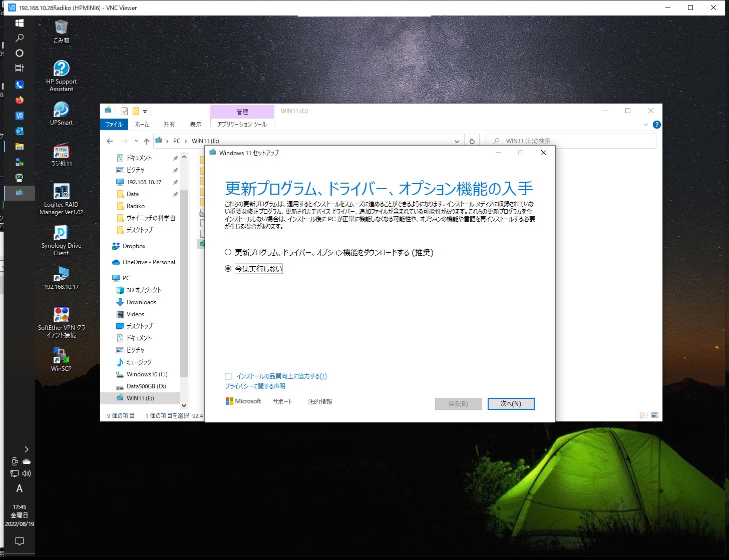Select download updates, drivers, optional features option

click(329, 253)
